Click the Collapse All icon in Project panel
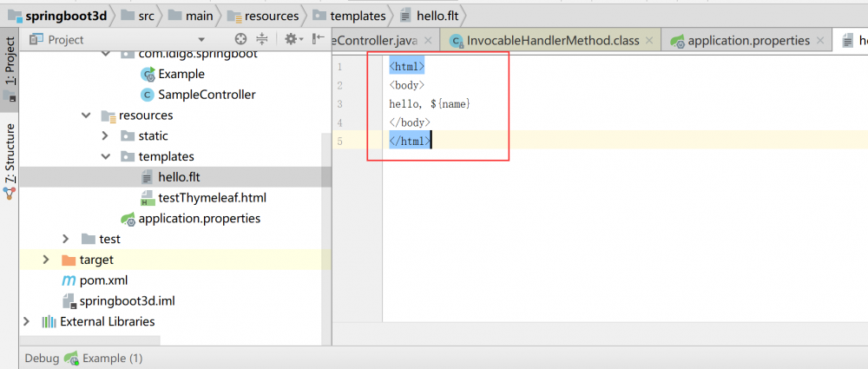This screenshot has height=369, width=868. click(x=263, y=39)
